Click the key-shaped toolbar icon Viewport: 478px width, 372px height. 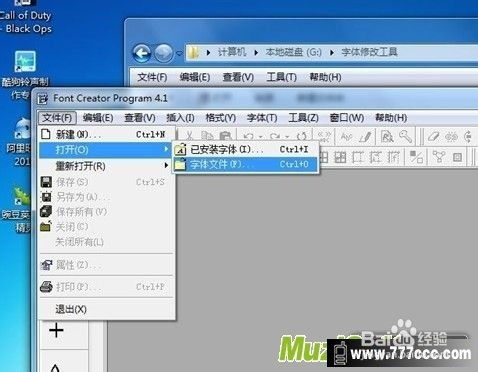(x=406, y=136)
